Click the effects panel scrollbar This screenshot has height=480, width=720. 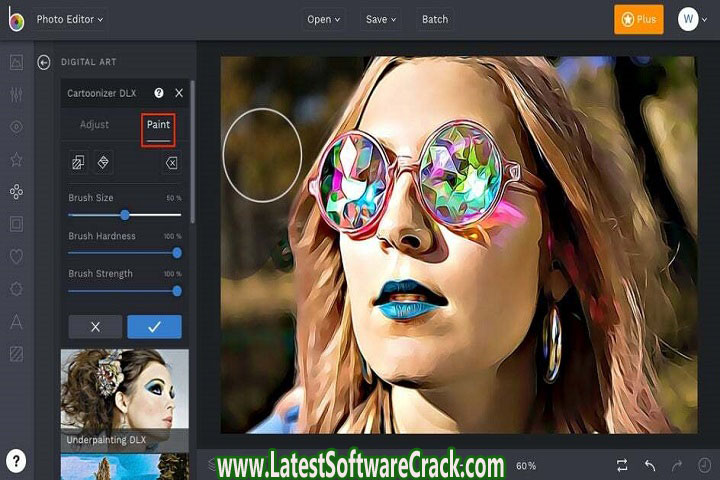(x=192, y=152)
